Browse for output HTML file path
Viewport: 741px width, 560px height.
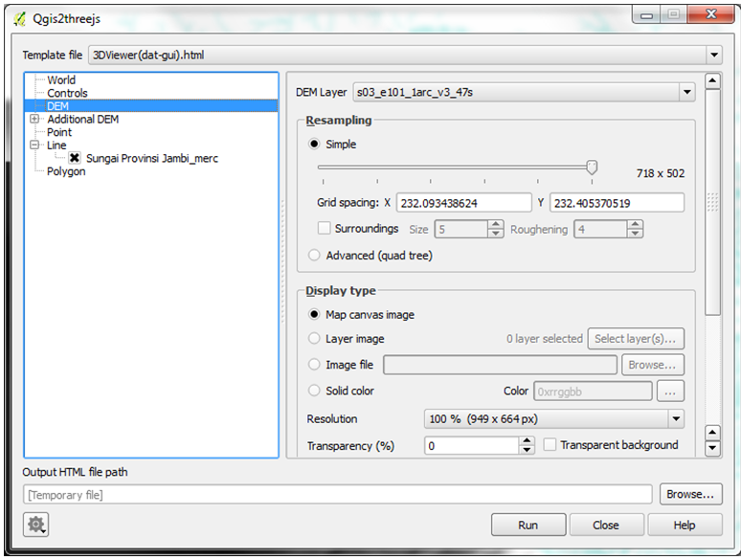691,494
